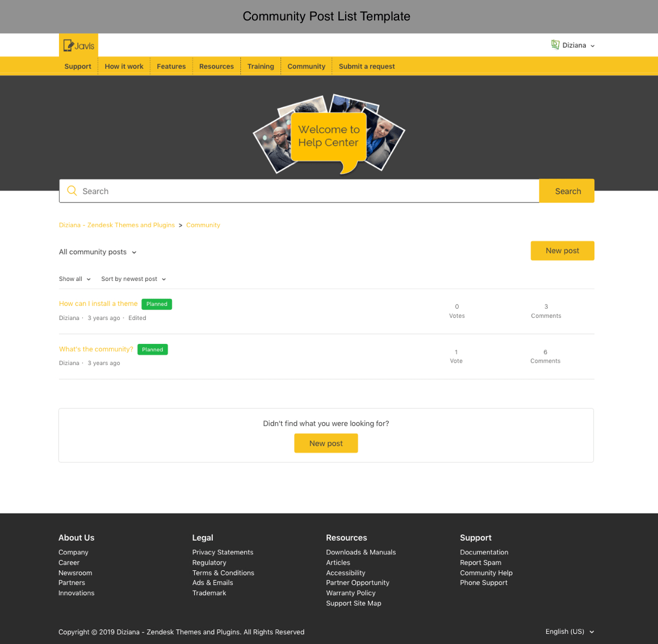
Task: Click New post button below 'Didn't find' prompt
Action: (x=326, y=443)
